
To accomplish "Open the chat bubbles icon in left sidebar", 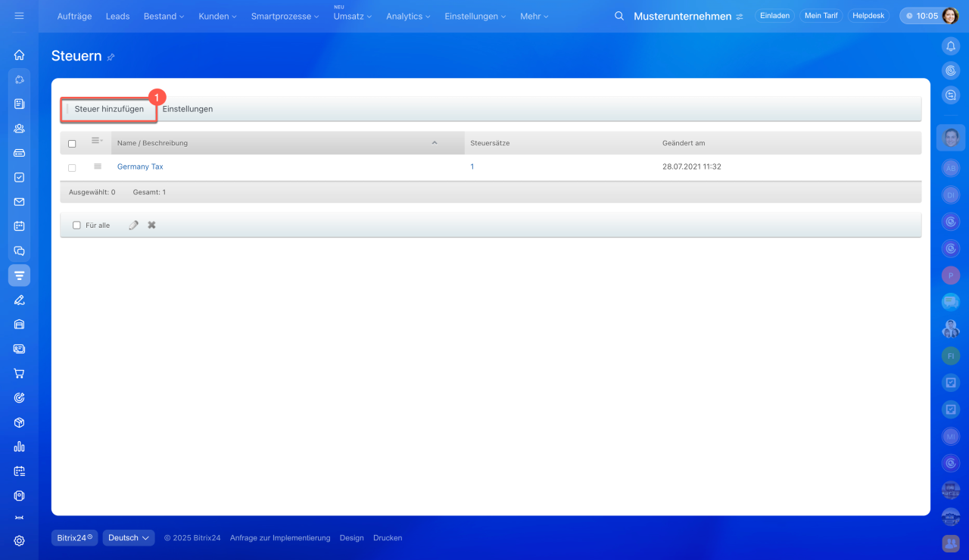I will click(19, 251).
